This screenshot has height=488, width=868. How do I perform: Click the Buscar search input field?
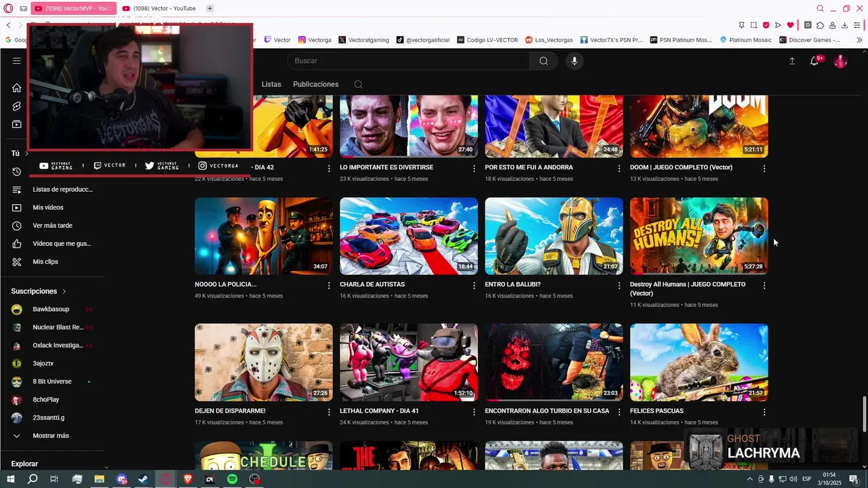pyautogui.click(x=409, y=61)
